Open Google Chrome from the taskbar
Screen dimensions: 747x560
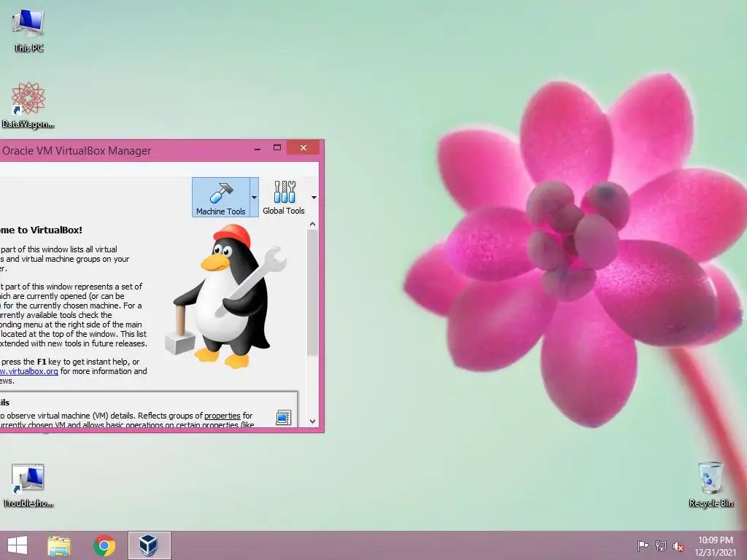click(x=104, y=545)
